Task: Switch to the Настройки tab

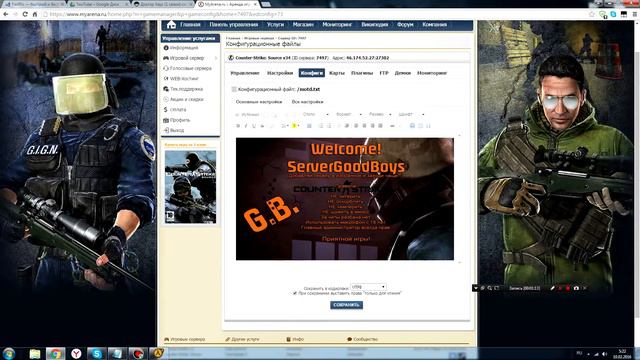Action: 280,73
